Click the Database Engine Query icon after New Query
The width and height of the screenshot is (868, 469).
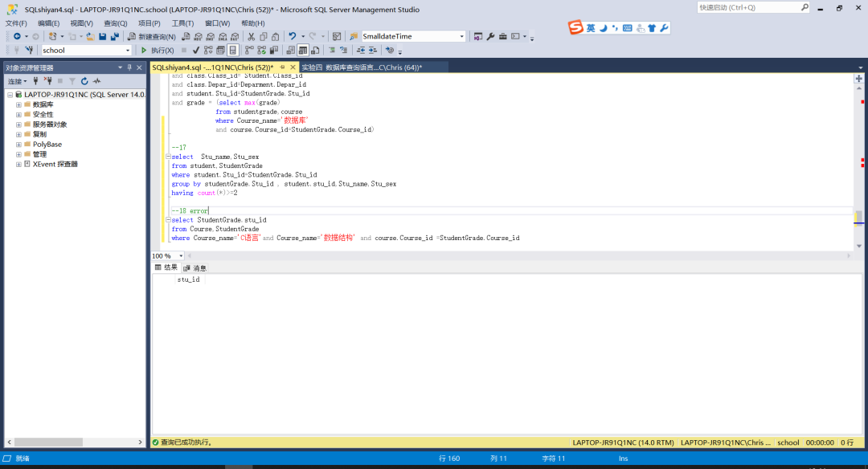click(186, 36)
